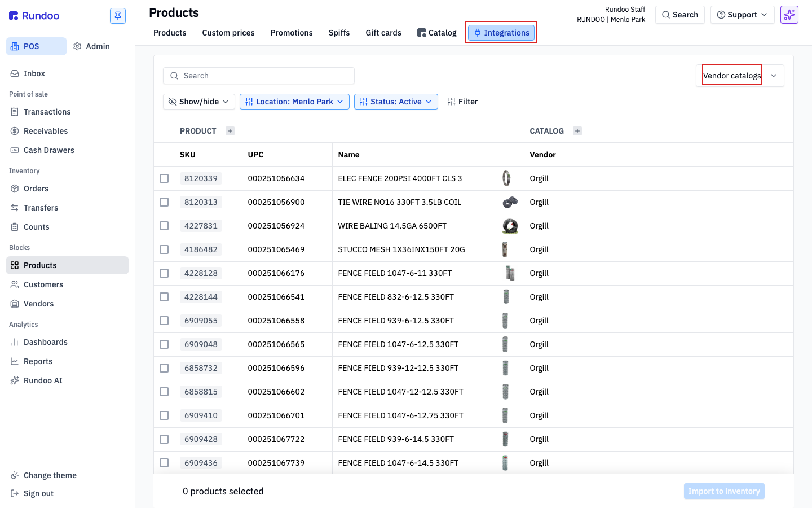Viewport: 812px width, 508px height.
Task: Expand the Location: Menlo Park dropdown
Action: pos(294,102)
